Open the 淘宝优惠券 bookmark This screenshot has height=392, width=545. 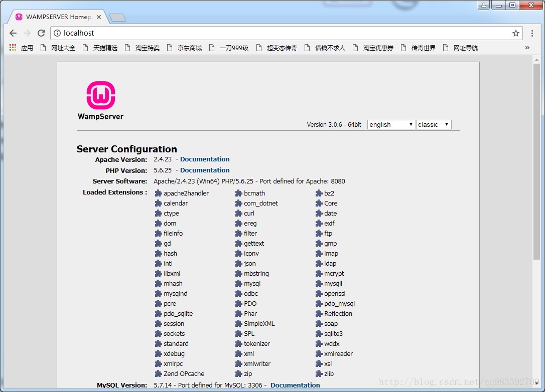[x=373, y=48]
